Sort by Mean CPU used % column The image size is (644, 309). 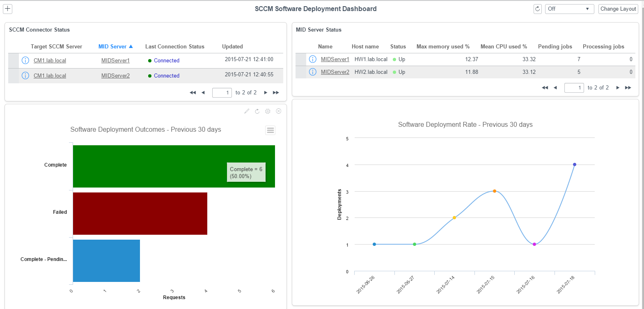(504, 46)
